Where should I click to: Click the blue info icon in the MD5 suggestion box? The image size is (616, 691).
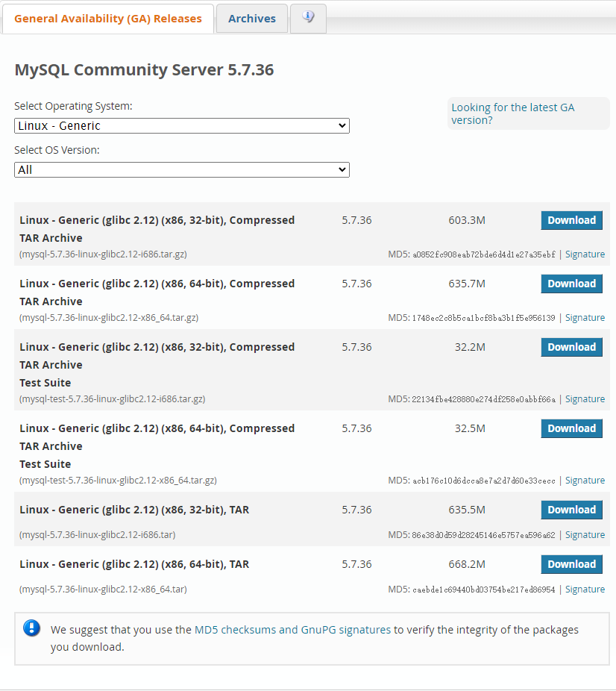tap(32, 628)
